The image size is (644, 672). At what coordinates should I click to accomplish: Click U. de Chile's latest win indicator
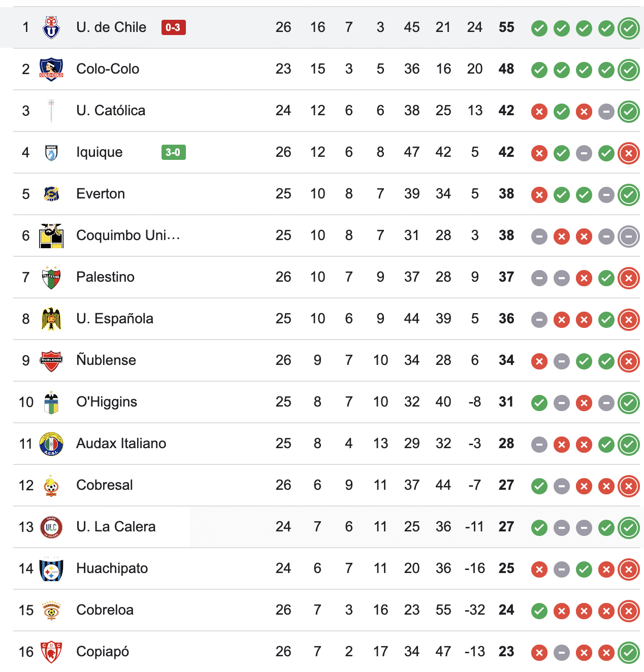(x=628, y=28)
